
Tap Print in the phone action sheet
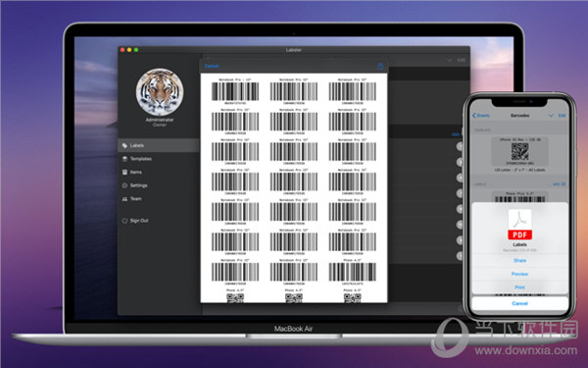point(519,288)
